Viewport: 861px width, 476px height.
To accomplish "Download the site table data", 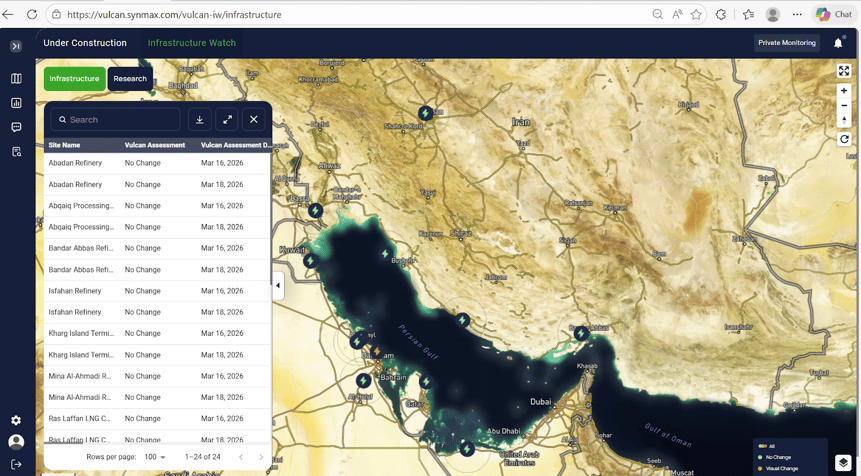I will [x=200, y=119].
